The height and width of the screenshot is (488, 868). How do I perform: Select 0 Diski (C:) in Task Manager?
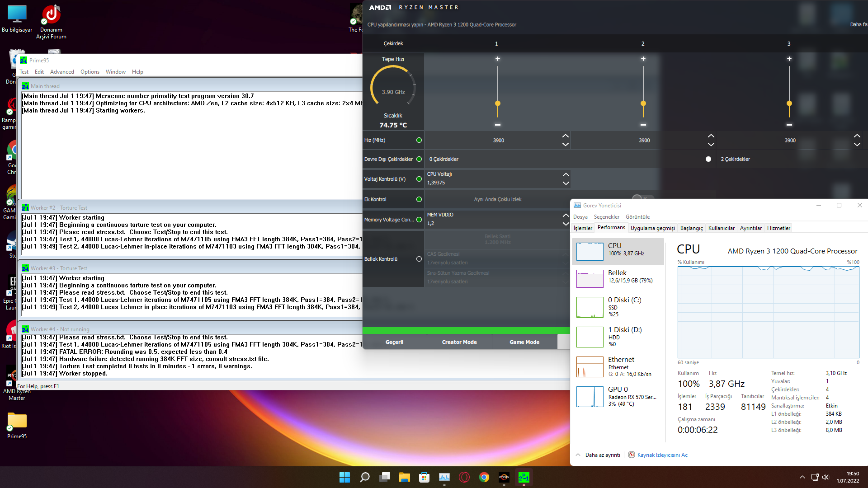(618, 307)
